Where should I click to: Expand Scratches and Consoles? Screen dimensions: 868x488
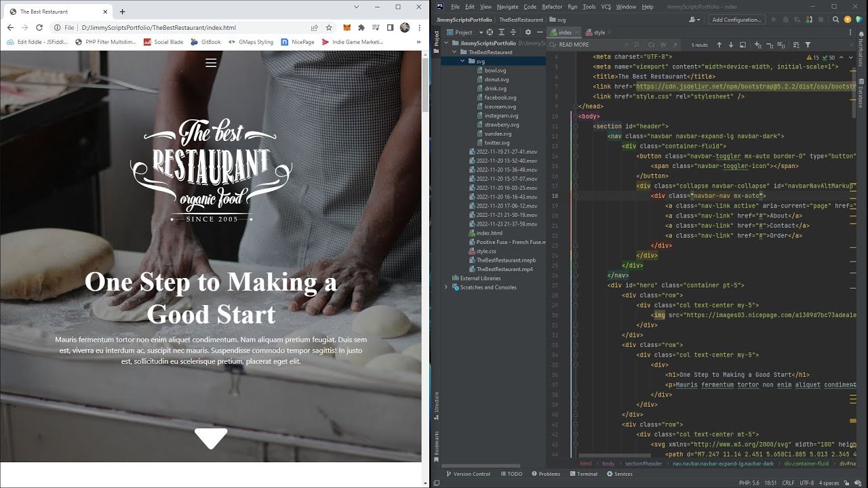coord(446,287)
